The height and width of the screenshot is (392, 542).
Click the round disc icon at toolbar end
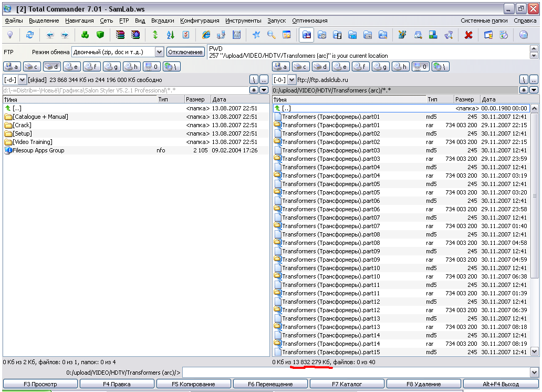pyautogui.click(x=523, y=35)
